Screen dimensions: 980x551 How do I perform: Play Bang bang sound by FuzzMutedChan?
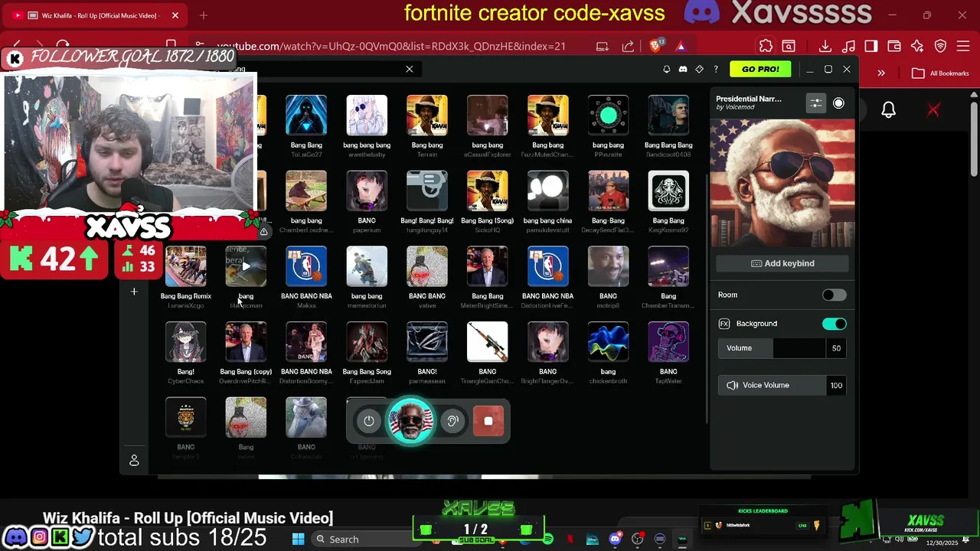coord(548,116)
